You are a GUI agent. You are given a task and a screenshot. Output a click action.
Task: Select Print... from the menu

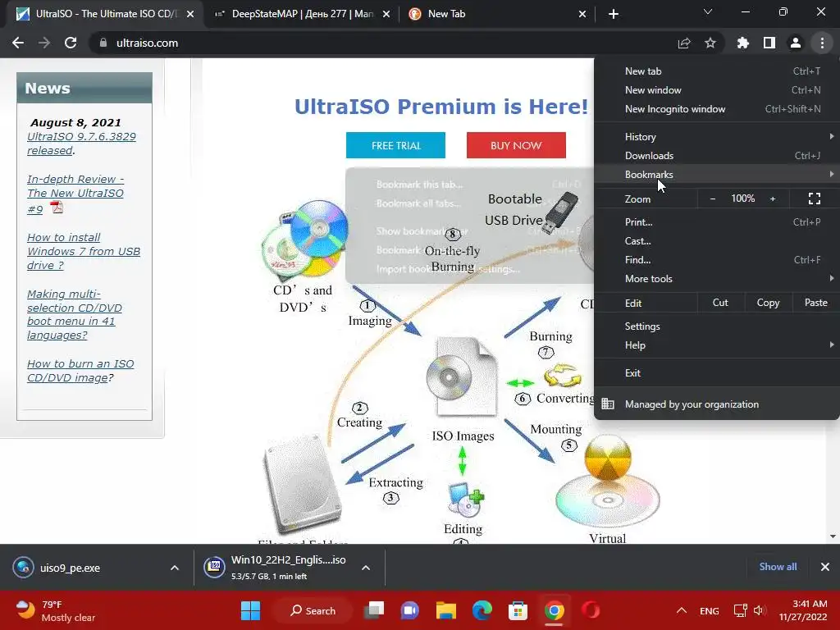pyautogui.click(x=717, y=221)
